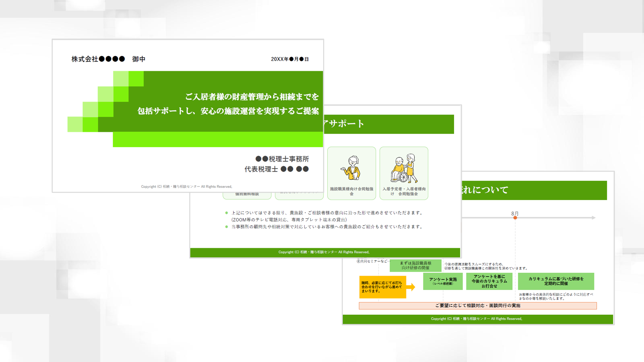This screenshot has height=362, width=644.
Task: Select the 入居予定者・入居者様向け合同勉強会 card
Action: (404, 191)
